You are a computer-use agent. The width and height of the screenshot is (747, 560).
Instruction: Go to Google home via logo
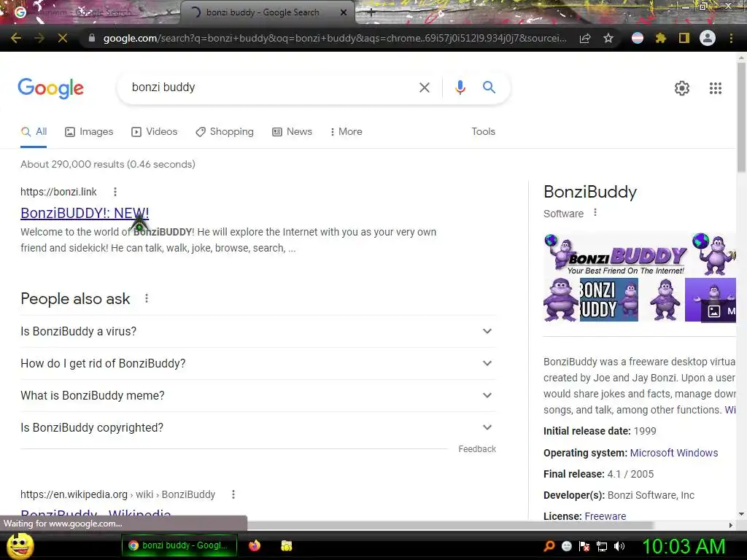point(50,88)
